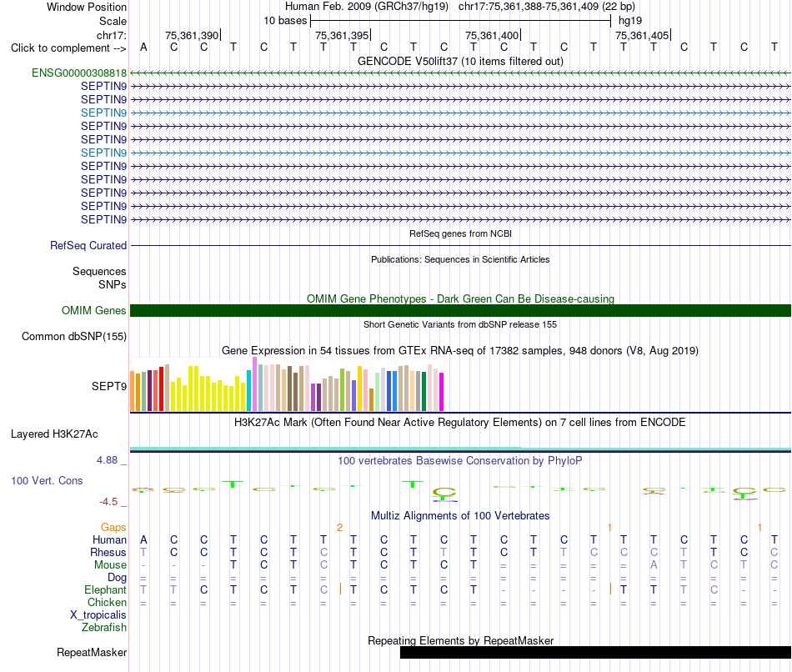Click the black RepeatMasker repeat bar

595,652
